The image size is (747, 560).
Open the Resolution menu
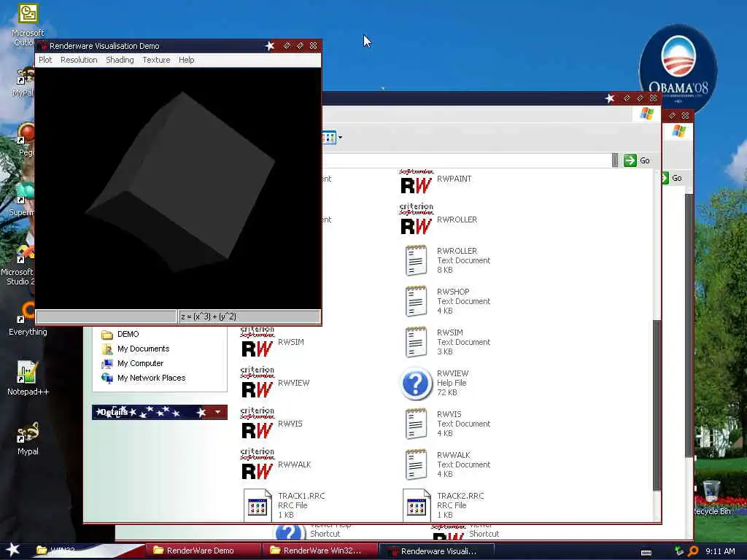pyautogui.click(x=79, y=60)
